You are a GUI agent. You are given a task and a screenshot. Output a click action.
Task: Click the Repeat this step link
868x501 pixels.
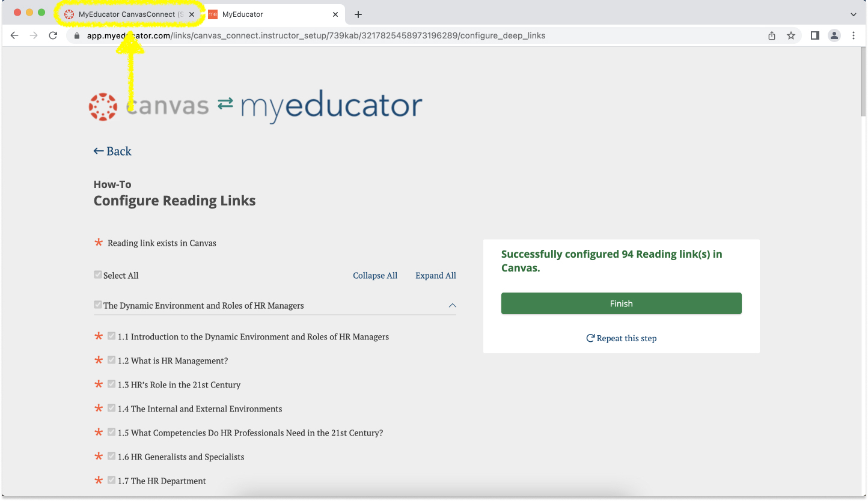point(622,338)
